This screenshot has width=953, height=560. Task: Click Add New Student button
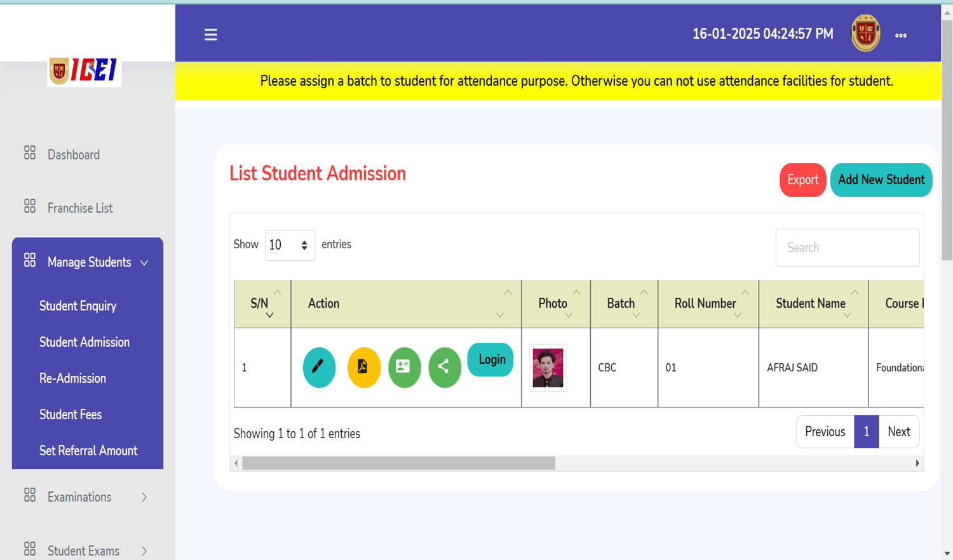click(881, 180)
